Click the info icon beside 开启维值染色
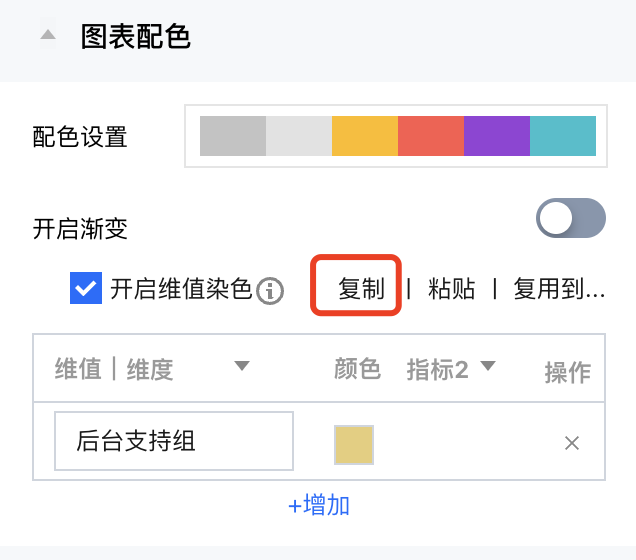636x560 pixels. [270, 291]
